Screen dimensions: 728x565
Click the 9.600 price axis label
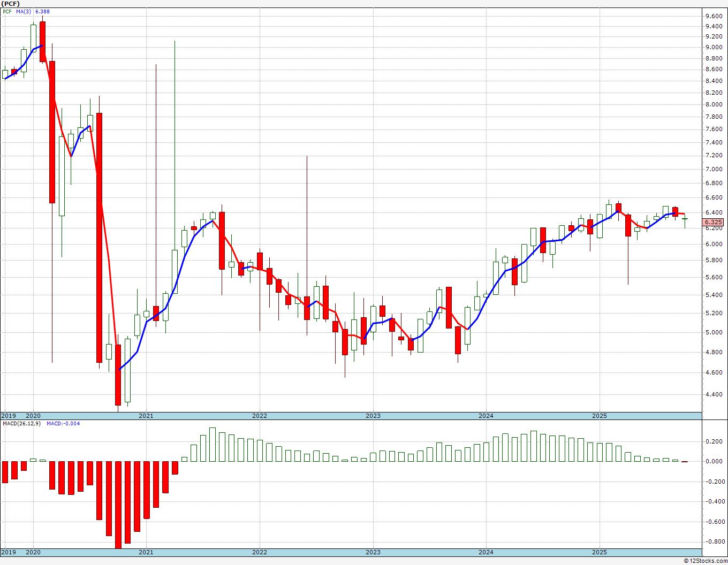coord(714,16)
